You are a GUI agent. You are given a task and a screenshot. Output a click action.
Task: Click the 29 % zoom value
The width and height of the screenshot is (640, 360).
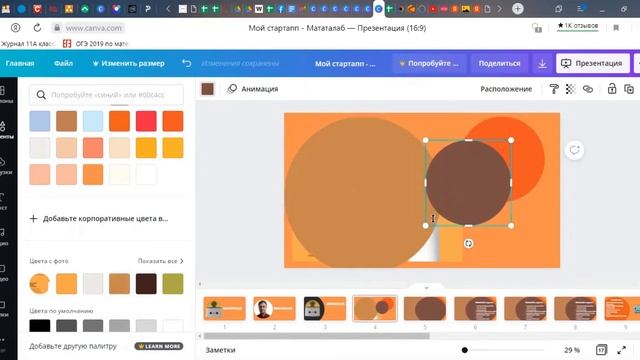[x=571, y=350]
